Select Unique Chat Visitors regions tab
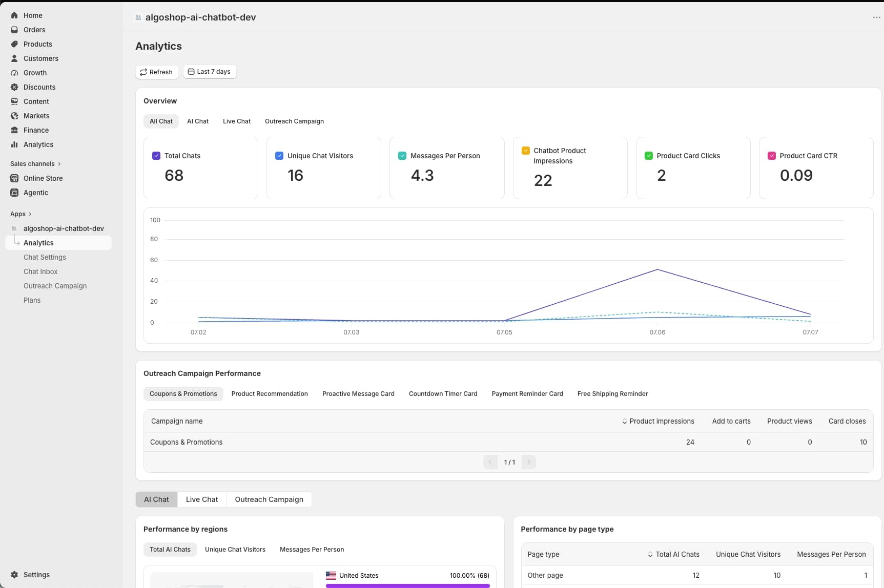Image resolution: width=884 pixels, height=588 pixels. (235, 550)
